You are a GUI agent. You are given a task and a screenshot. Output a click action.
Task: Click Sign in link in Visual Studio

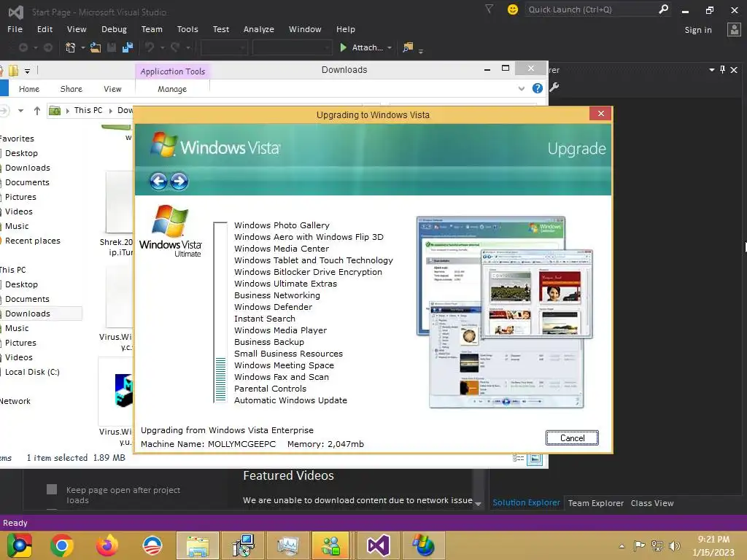point(698,29)
